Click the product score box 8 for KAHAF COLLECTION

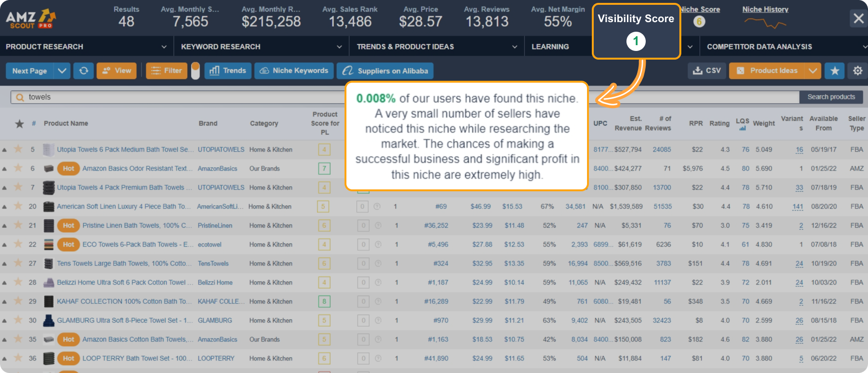[324, 301]
